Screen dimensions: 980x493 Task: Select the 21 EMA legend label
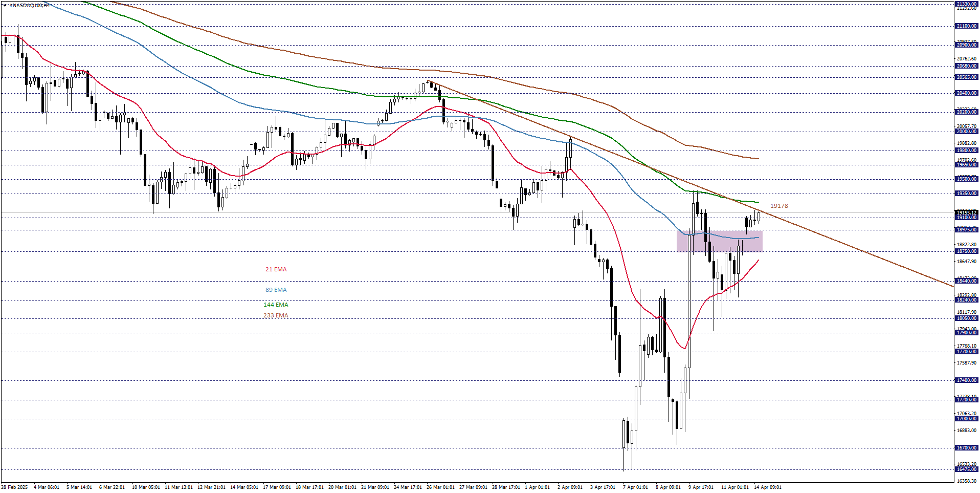tap(276, 269)
